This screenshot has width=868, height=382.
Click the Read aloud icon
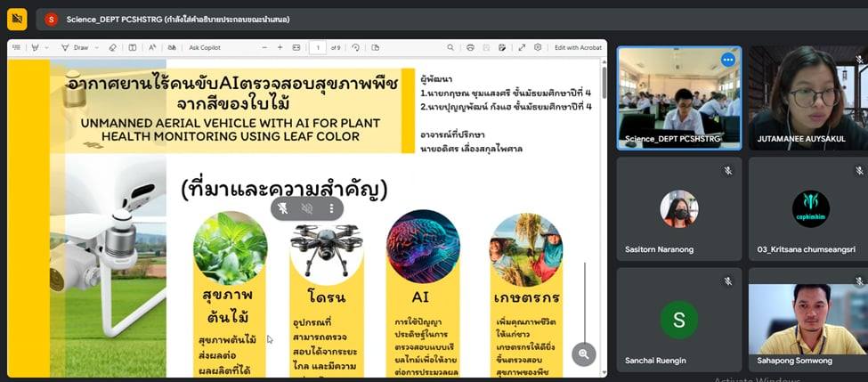153,47
